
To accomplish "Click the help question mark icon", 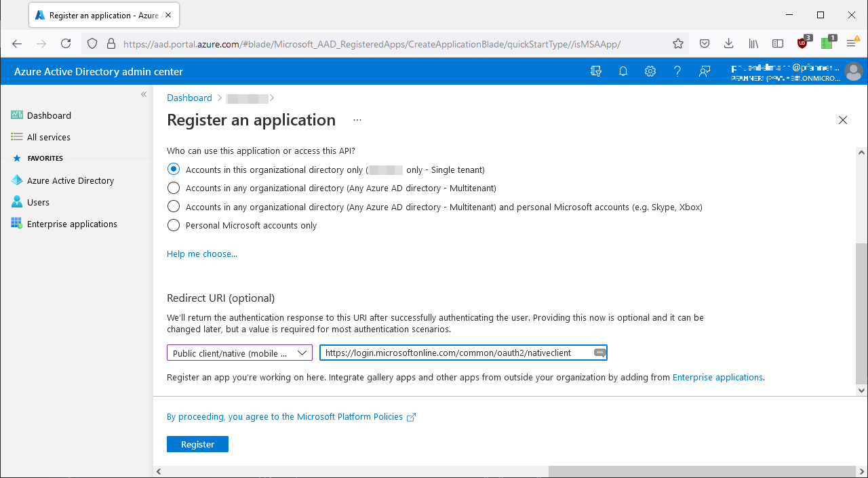I will pyautogui.click(x=677, y=71).
